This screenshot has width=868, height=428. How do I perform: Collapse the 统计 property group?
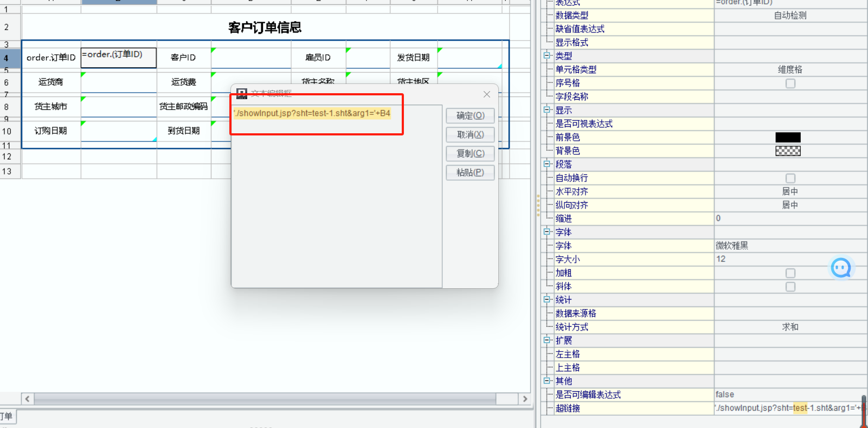547,299
